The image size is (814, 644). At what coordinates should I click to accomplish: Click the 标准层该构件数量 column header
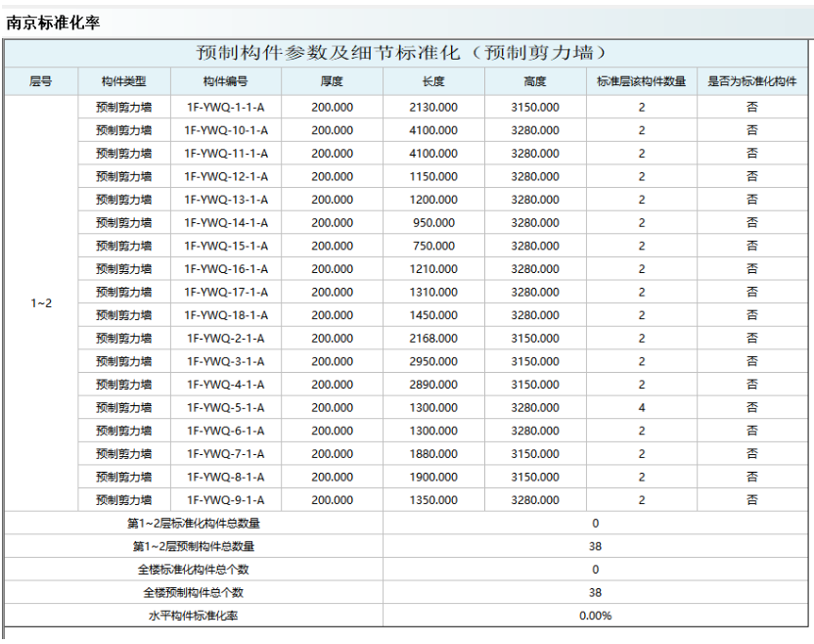(x=642, y=81)
